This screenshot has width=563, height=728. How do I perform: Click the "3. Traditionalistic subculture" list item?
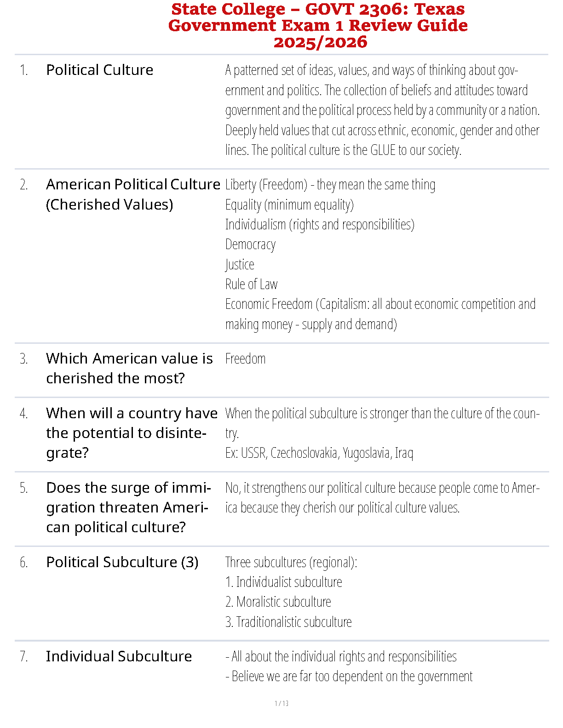288,622
